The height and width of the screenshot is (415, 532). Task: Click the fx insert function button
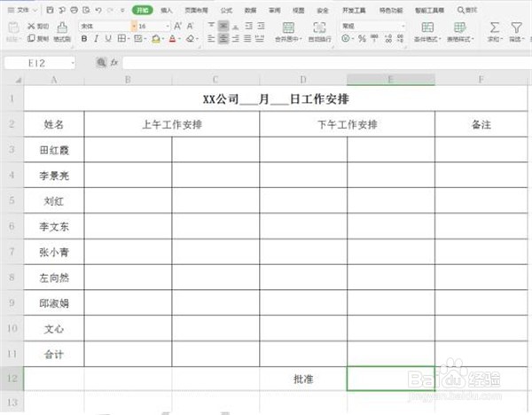[114, 62]
